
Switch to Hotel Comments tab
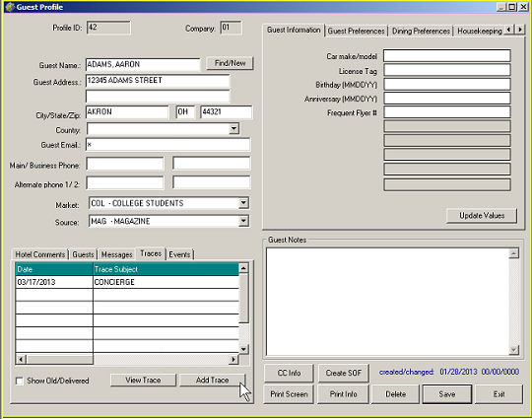40,254
